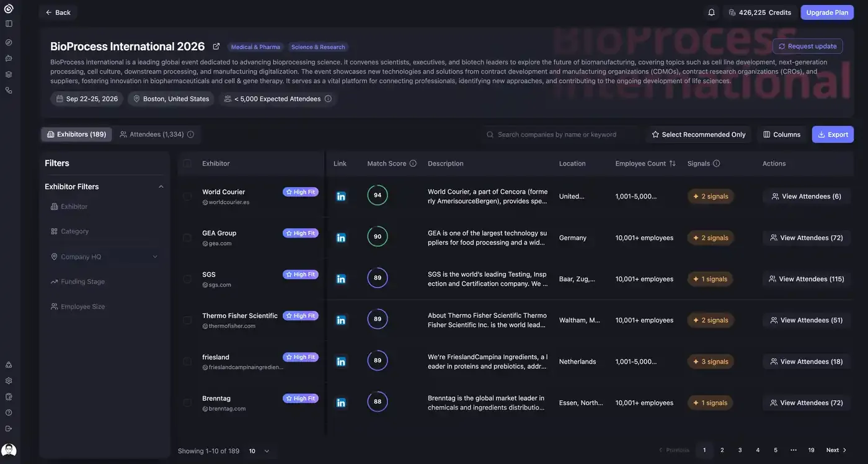
Task: Check the SGS row checkbox
Action: pos(187,279)
